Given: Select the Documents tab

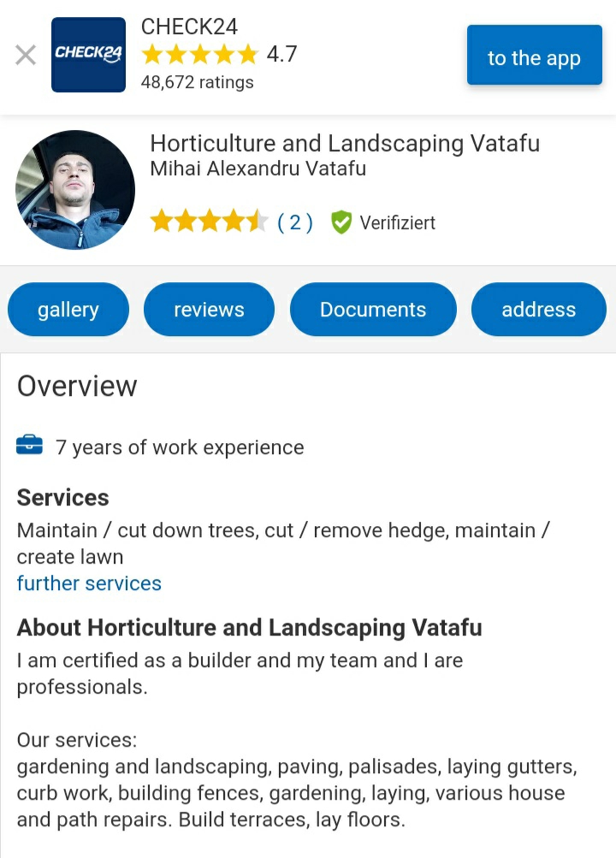Looking at the screenshot, I should [x=373, y=310].
